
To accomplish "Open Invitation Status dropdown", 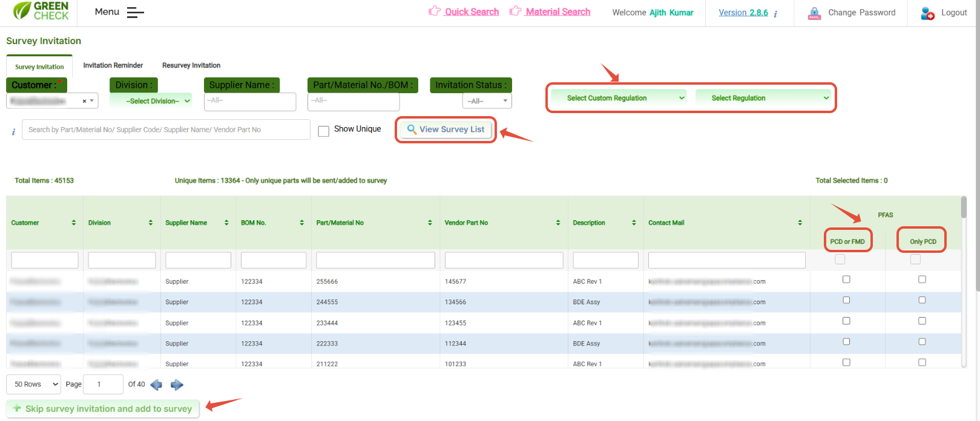I will (x=487, y=101).
